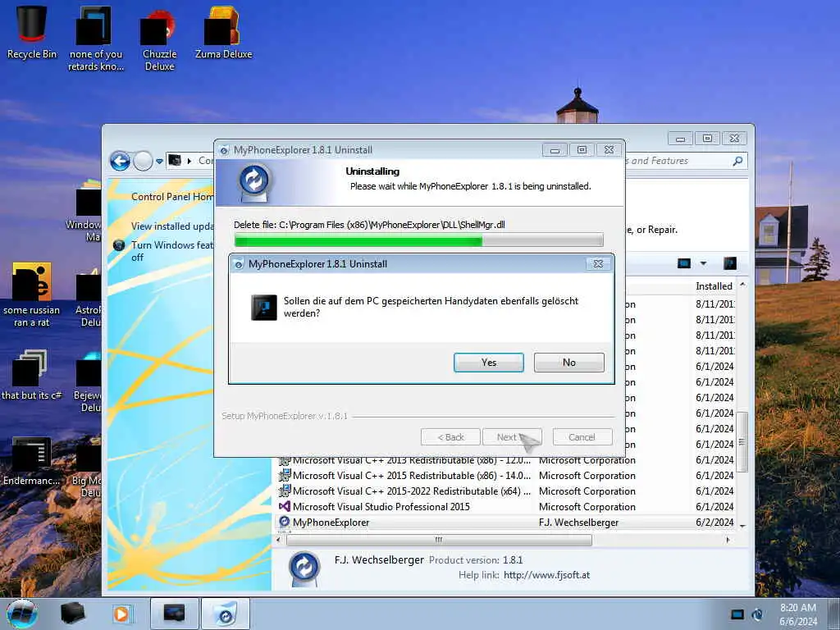Select the 'none of you' desktop icon

pyautogui.click(x=96, y=39)
